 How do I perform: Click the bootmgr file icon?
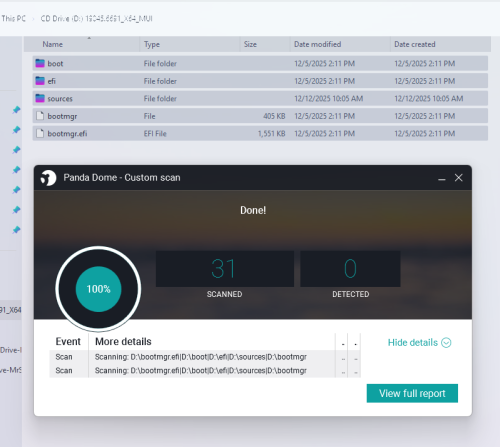tap(40, 116)
